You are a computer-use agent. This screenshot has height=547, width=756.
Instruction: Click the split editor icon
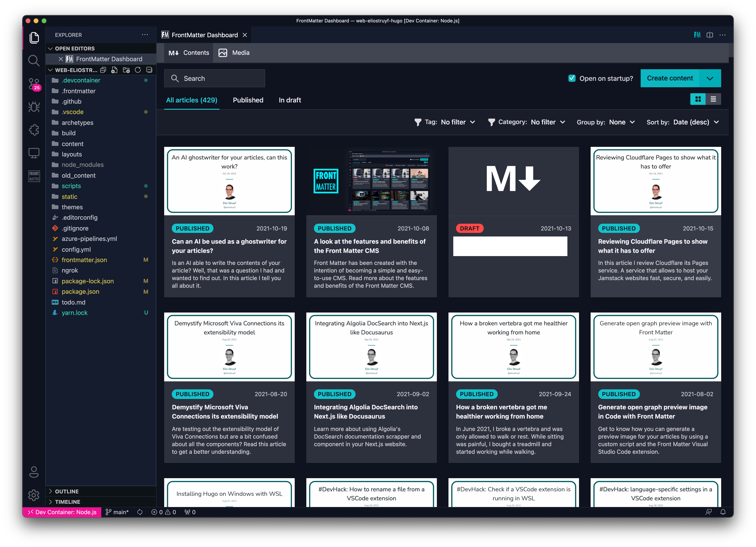[710, 35]
